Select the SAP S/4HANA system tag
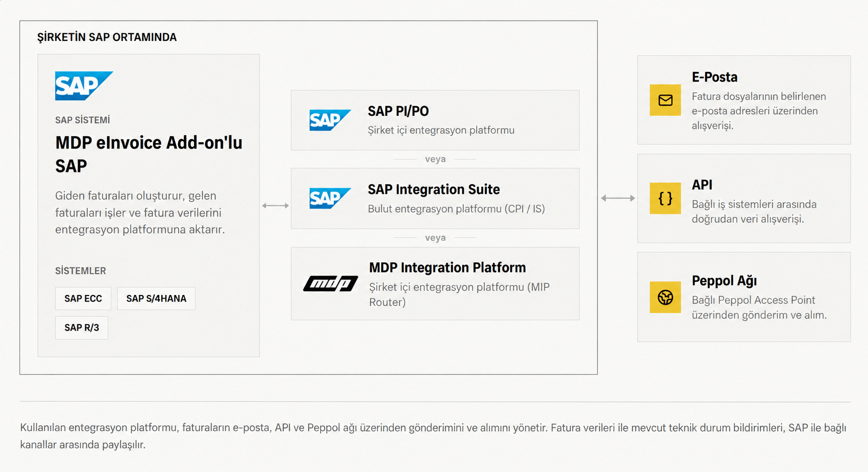 pos(156,299)
